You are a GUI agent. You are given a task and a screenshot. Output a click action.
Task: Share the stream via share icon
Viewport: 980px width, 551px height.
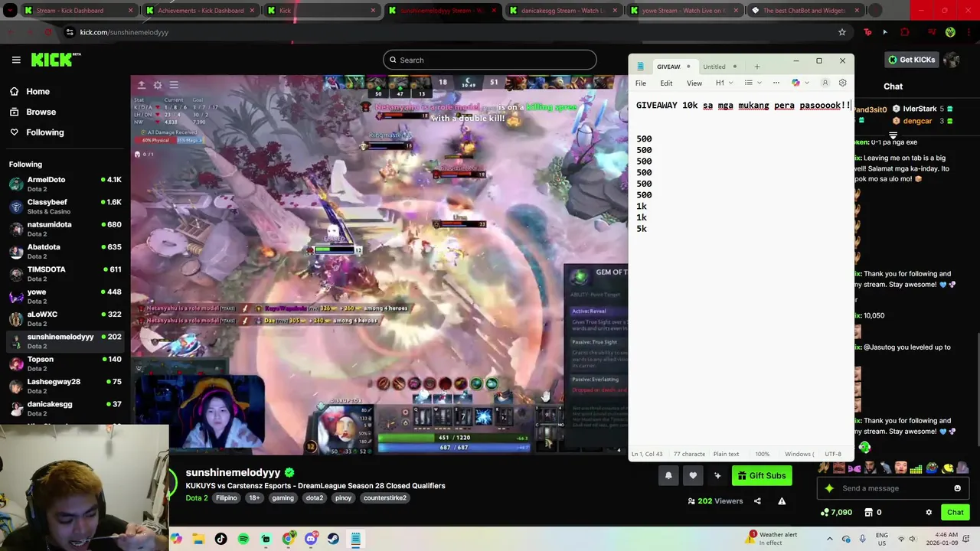point(757,501)
